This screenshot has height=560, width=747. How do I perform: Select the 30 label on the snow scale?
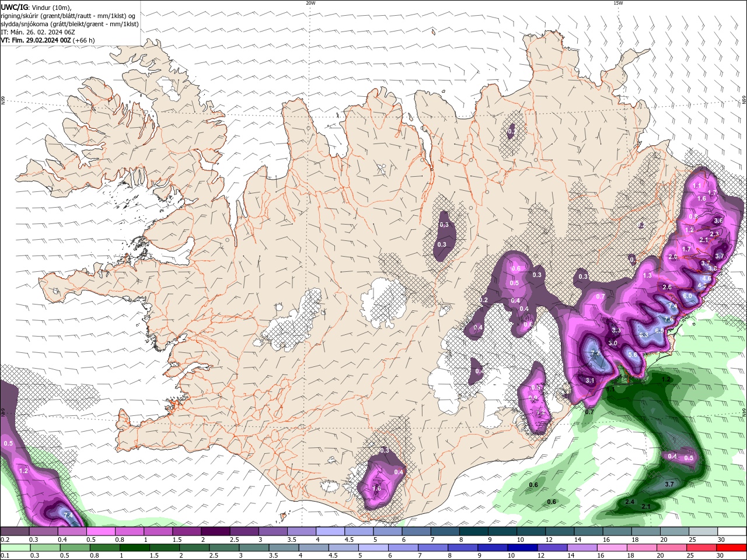[721, 540]
